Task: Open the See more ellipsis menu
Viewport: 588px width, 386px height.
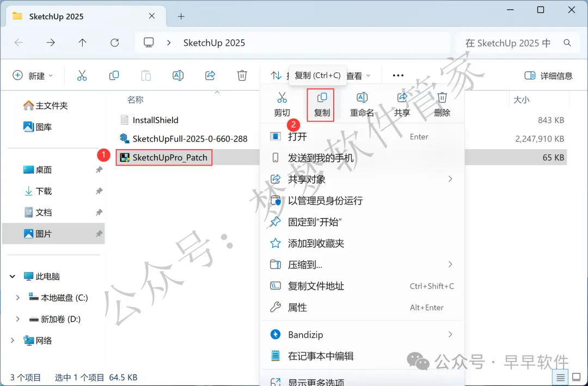Action: pyautogui.click(x=398, y=75)
